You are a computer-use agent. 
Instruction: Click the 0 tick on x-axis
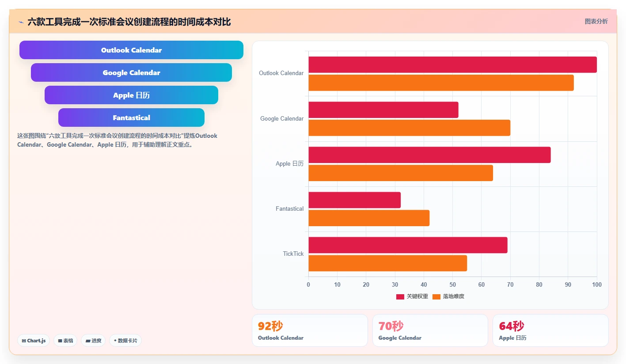coord(308,284)
